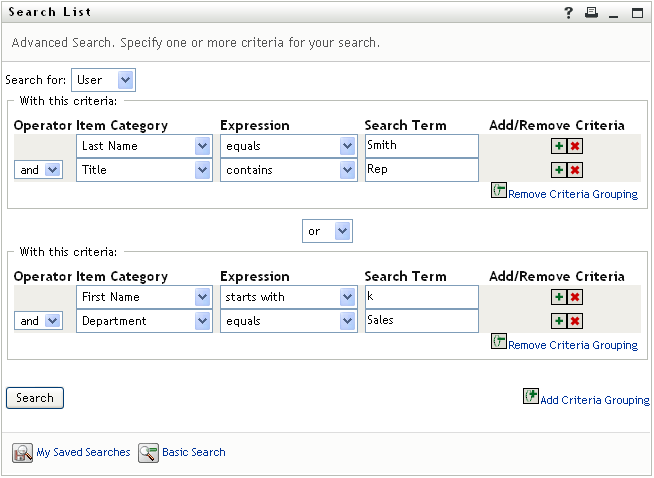Click the 'Search for:' label
The image size is (654, 478).
tap(36, 80)
